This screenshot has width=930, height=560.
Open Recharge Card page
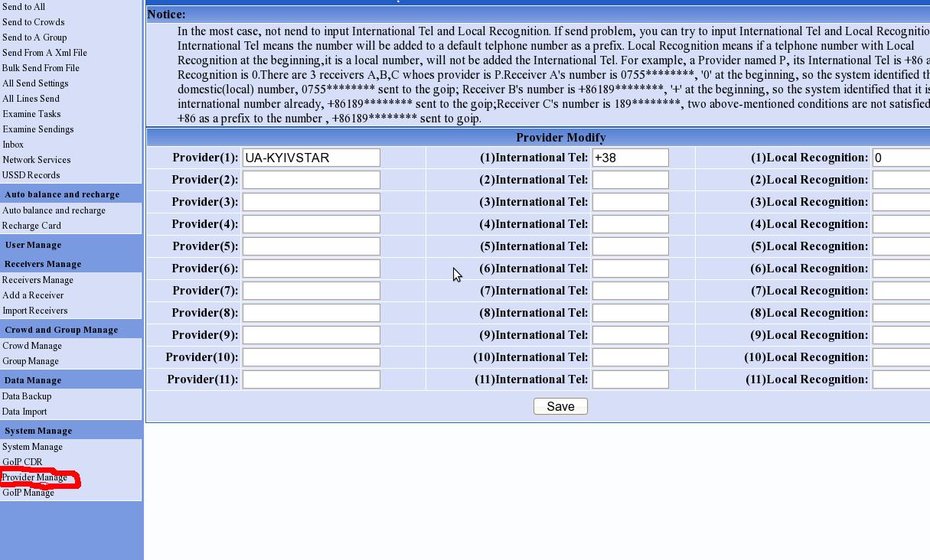click(31, 226)
